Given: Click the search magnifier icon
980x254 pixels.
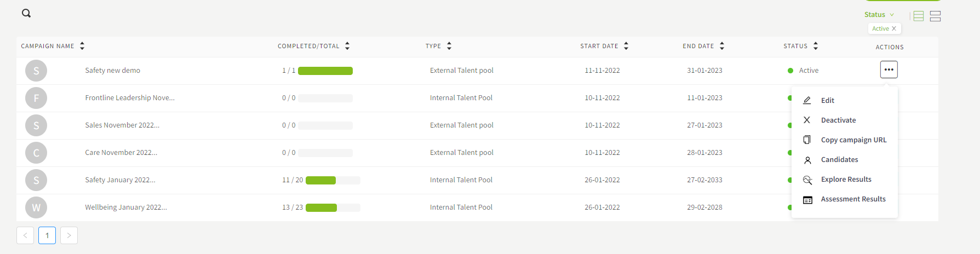Looking at the screenshot, I should [x=26, y=14].
